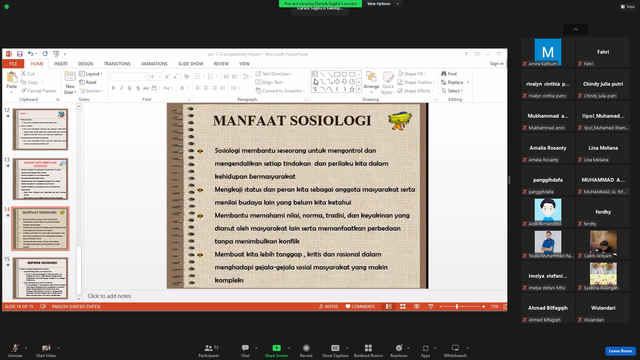640x360 pixels.
Task: Unmute the microphone in the Zoom toolbar
Action: [15, 350]
